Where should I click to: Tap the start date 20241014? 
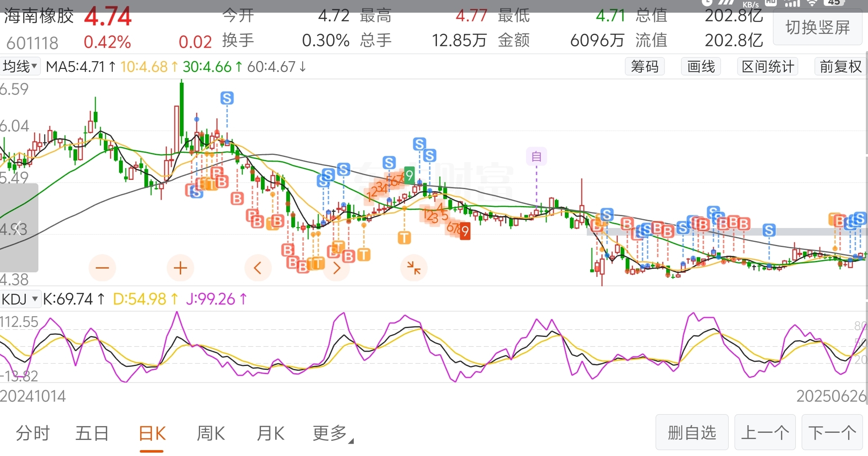pos(33,396)
